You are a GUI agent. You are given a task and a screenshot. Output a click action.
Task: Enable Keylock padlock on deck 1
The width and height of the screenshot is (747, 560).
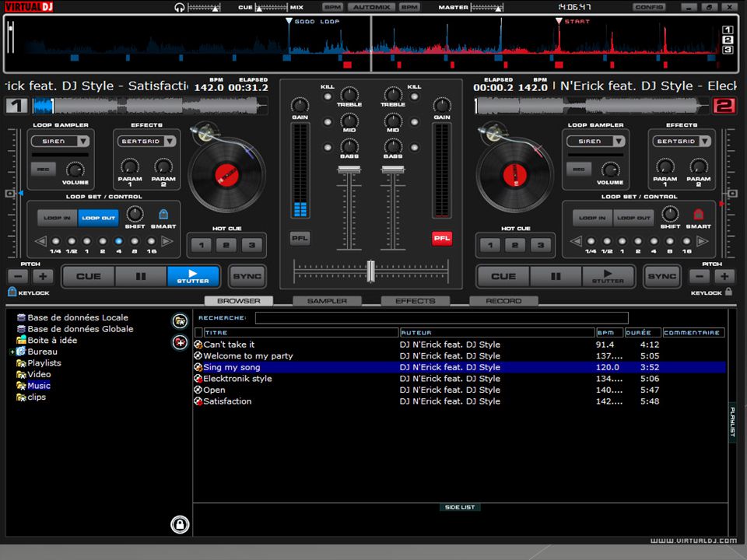point(12,292)
